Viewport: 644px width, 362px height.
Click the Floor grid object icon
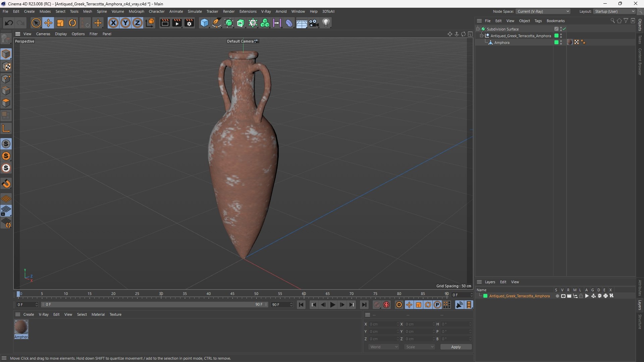pos(302,23)
